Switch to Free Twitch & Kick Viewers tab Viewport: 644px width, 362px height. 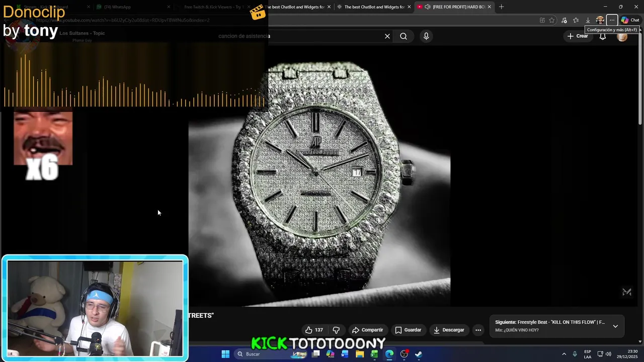[x=213, y=7]
